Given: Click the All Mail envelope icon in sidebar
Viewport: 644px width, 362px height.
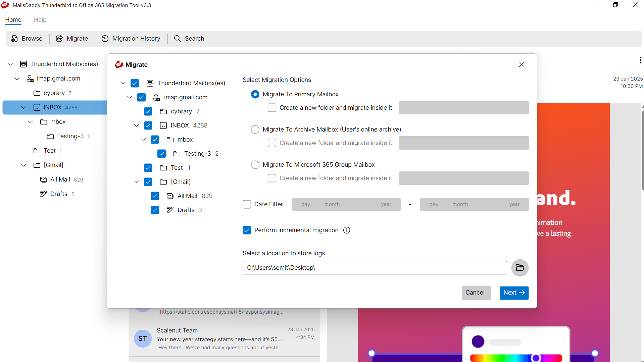Looking at the screenshot, I should [x=43, y=179].
